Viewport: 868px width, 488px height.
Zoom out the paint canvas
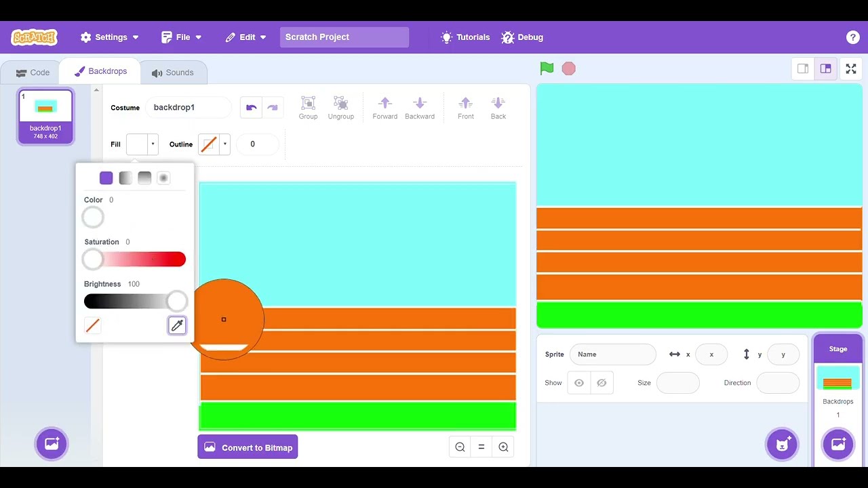[x=460, y=447]
